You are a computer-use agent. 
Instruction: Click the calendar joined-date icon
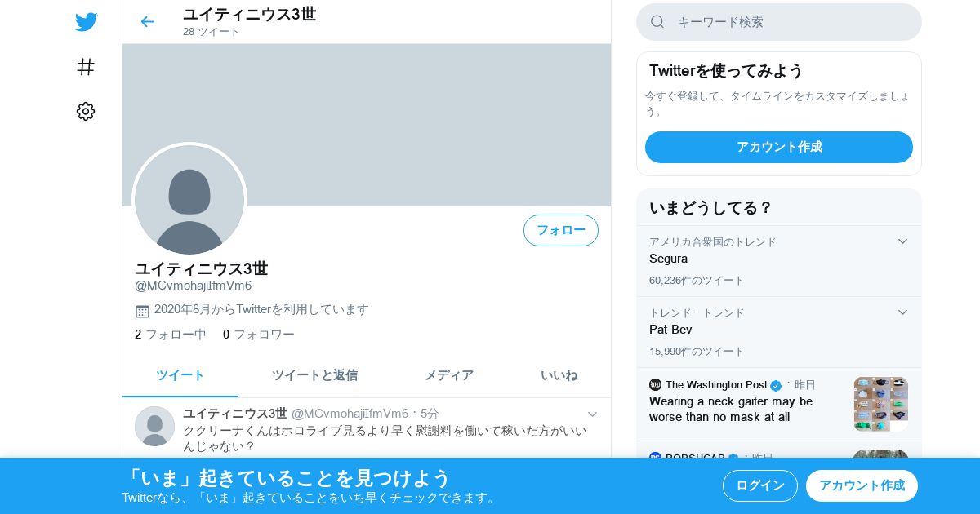142,311
